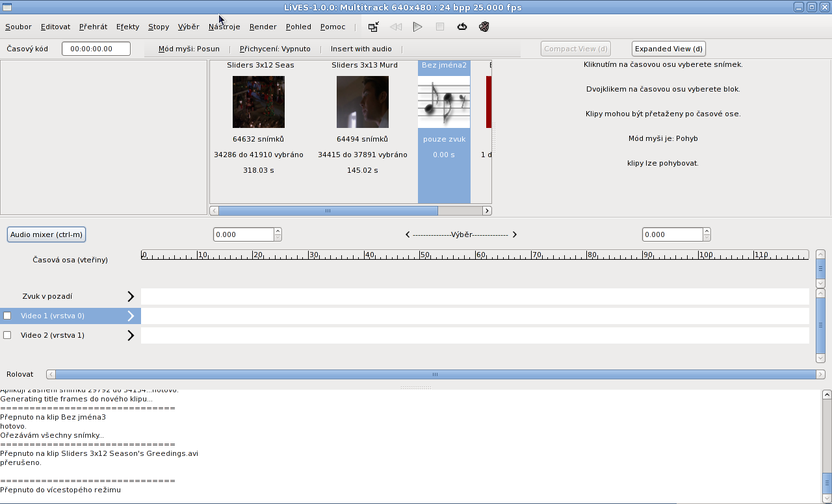Click the Audio mixer (ctrl-m) button
Viewport: 832px width, 504px height.
click(x=46, y=234)
